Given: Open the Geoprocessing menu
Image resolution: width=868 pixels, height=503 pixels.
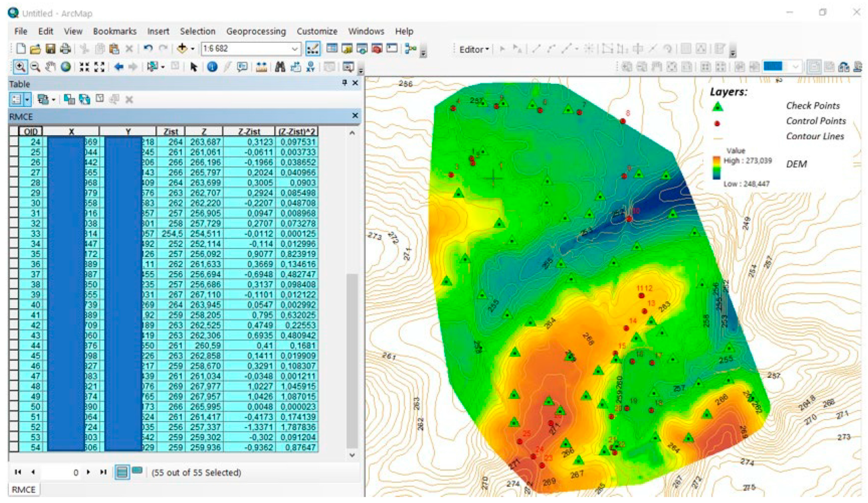Looking at the screenshot, I should click(256, 31).
